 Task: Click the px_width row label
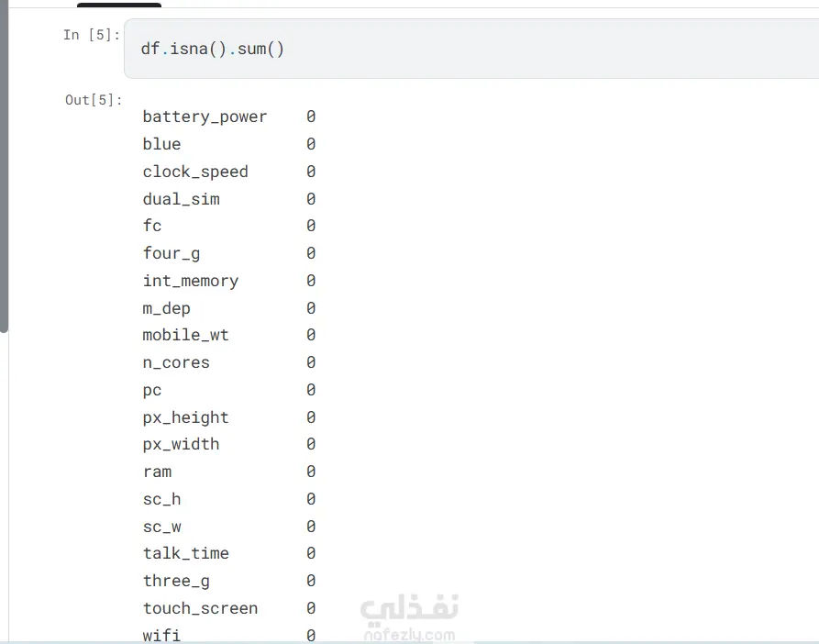(x=181, y=444)
